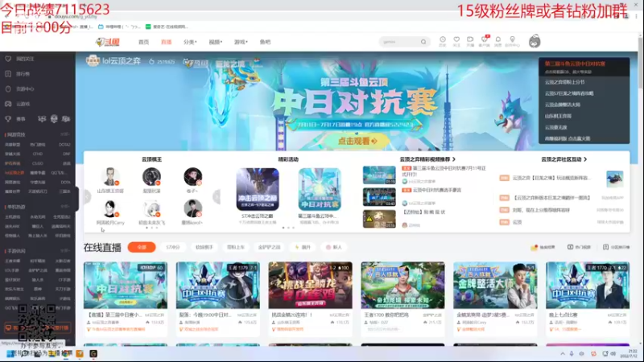Select the lightning-bolt filter pill
The height and width of the screenshot is (362, 644).
click(x=303, y=247)
